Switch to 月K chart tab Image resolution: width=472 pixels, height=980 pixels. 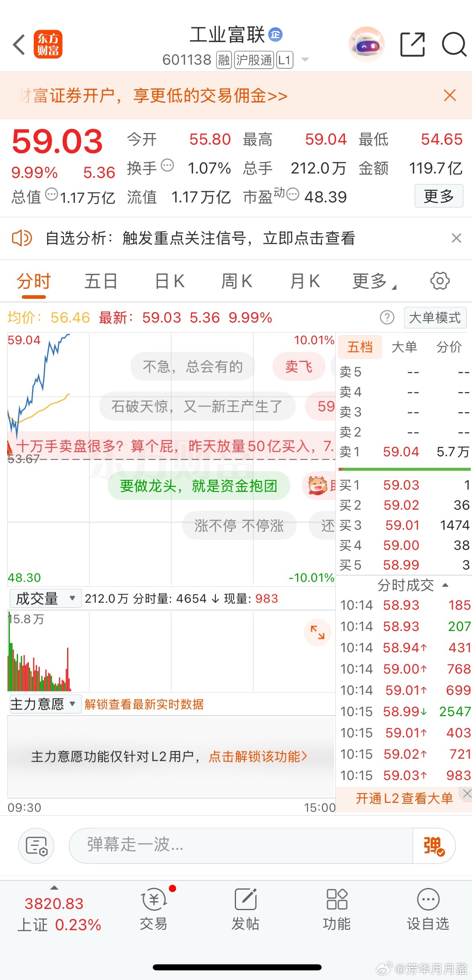305,281
